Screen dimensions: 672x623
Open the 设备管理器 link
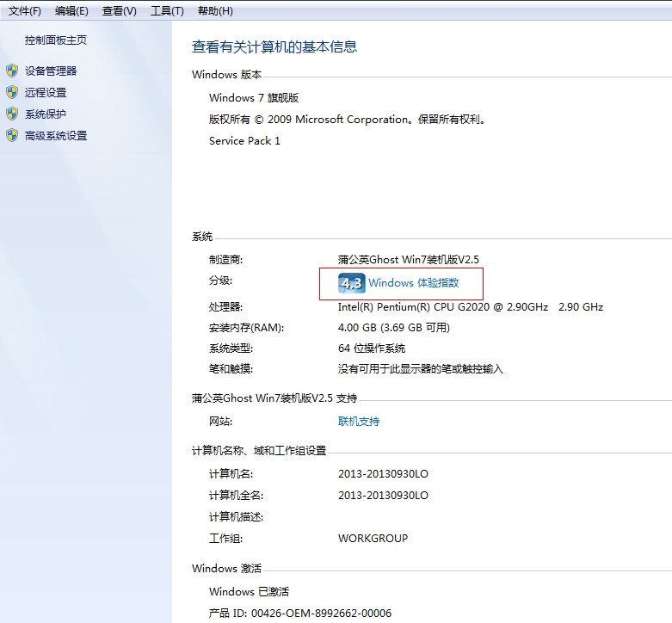click(x=51, y=71)
